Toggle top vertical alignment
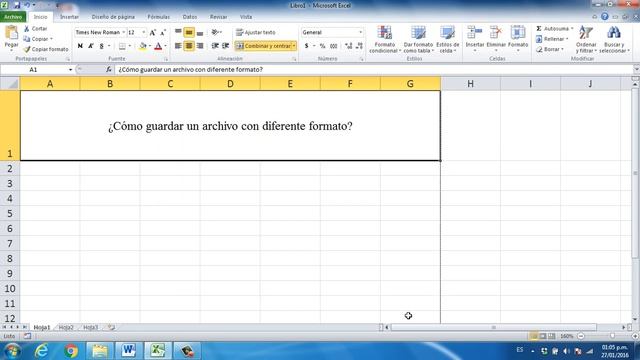This screenshot has height=360, width=640. pyautogui.click(x=178, y=32)
